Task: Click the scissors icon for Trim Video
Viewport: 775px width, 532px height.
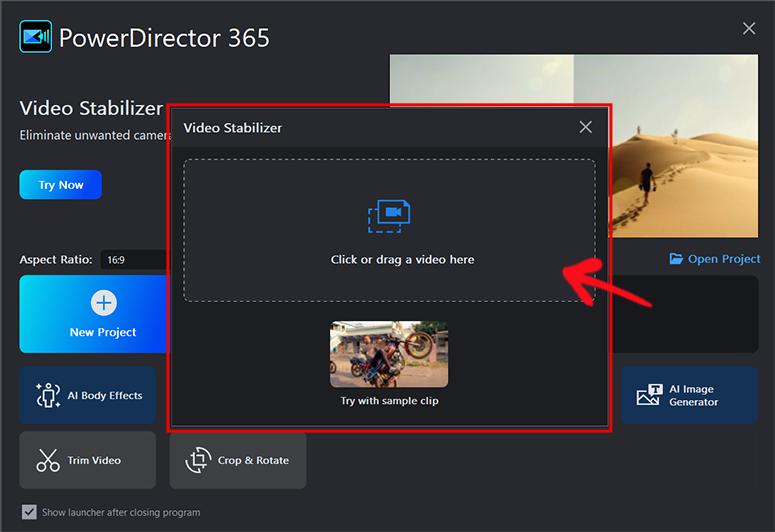Action: 48,460
